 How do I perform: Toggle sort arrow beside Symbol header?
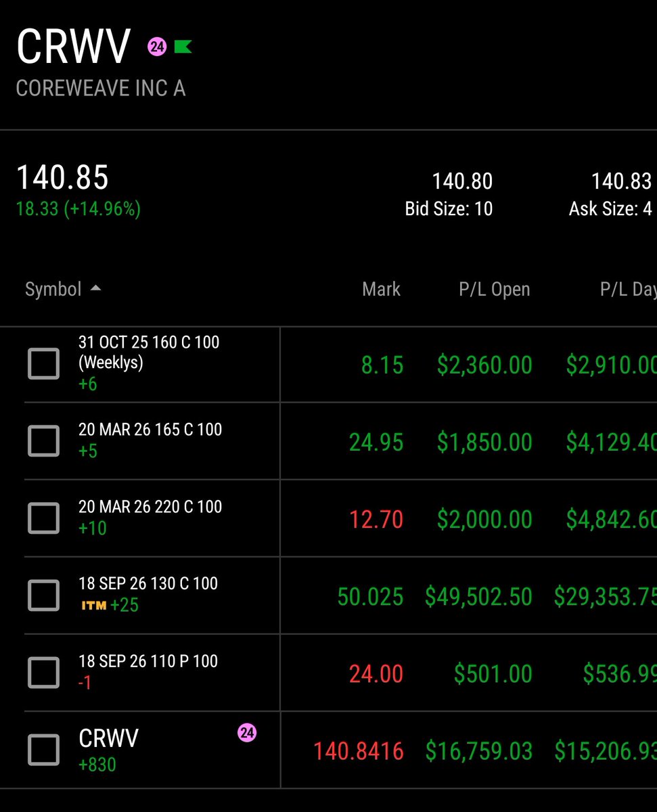96,289
